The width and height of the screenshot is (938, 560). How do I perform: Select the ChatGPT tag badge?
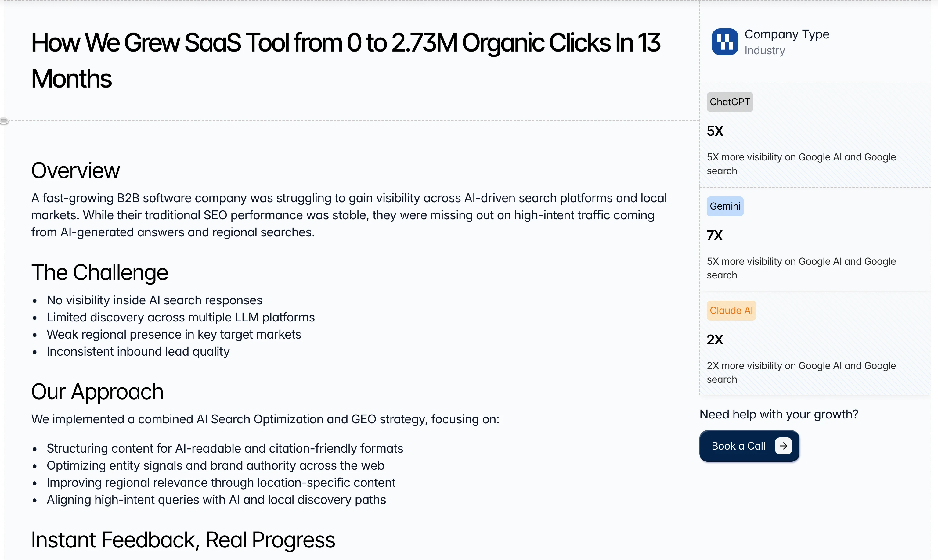pos(729,102)
